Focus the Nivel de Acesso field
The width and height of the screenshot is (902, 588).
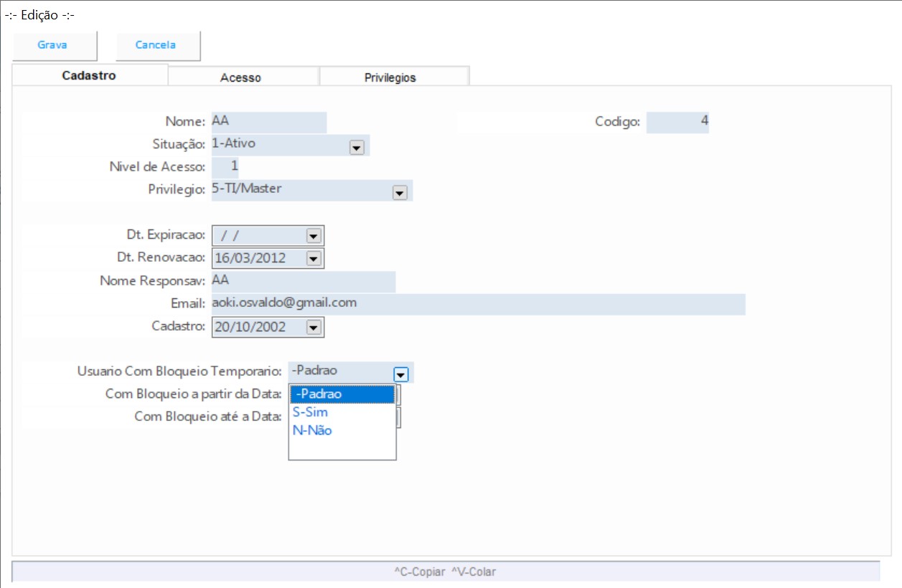(225, 166)
